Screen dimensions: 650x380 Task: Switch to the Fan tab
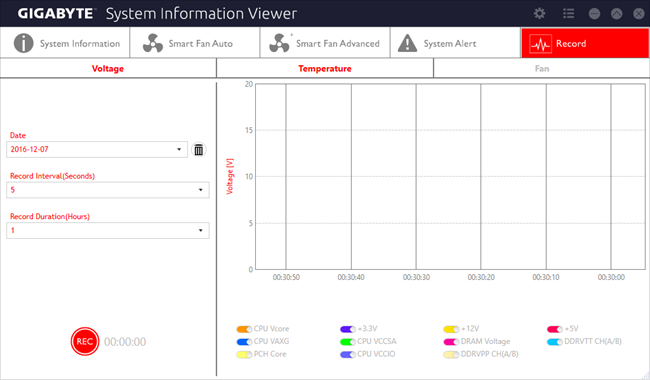click(542, 68)
